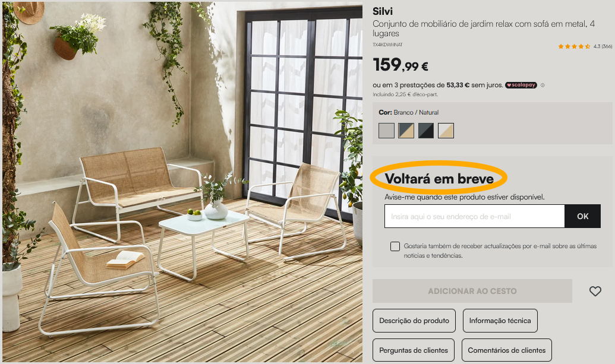Click the Silvi product title
The image size is (615, 364).
click(x=383, y=11)
